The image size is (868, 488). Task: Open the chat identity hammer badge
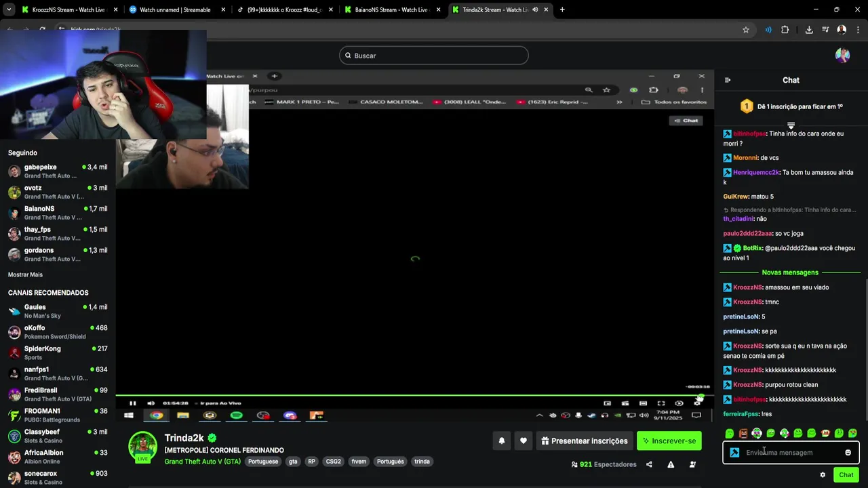[734, 453]
